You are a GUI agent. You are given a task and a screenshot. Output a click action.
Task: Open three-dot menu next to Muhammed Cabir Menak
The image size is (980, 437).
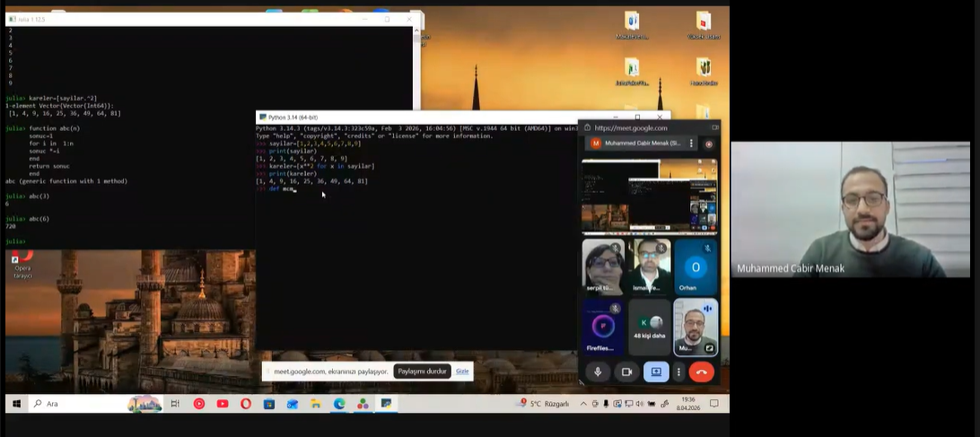click(x=691, y=144)
